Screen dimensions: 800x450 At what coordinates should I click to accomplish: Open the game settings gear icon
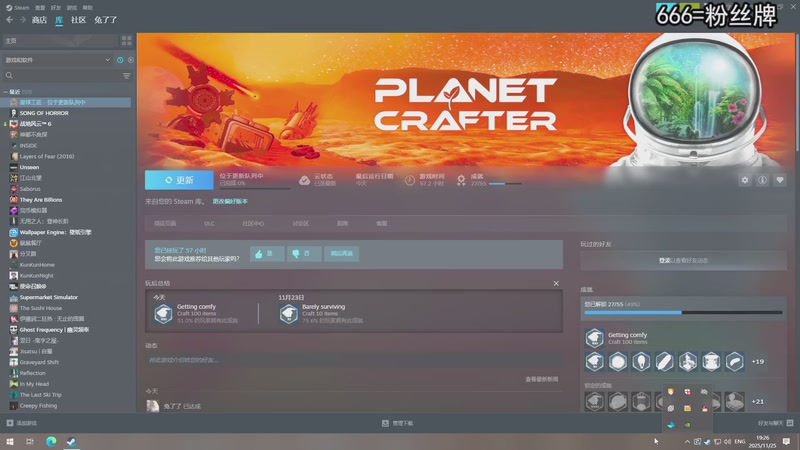pyautogui.click(x=745, y=180)
